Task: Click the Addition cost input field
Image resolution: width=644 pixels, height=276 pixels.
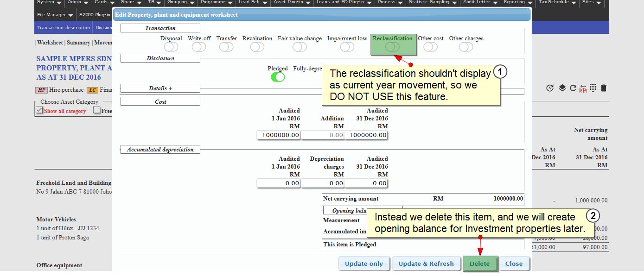Action: point(323,135)
